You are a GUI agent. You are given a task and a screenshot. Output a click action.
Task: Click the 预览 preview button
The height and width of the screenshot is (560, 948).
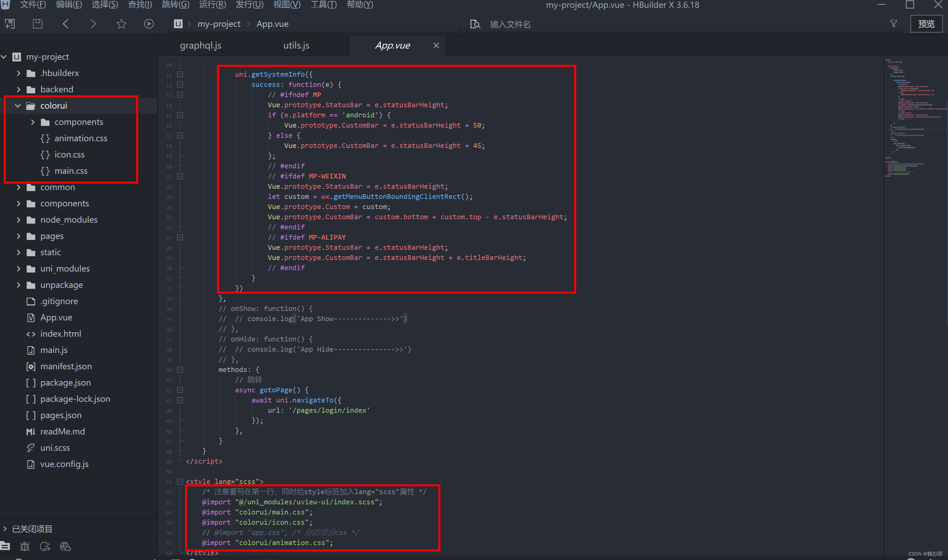pyautogui.click(x=926, y=24)
